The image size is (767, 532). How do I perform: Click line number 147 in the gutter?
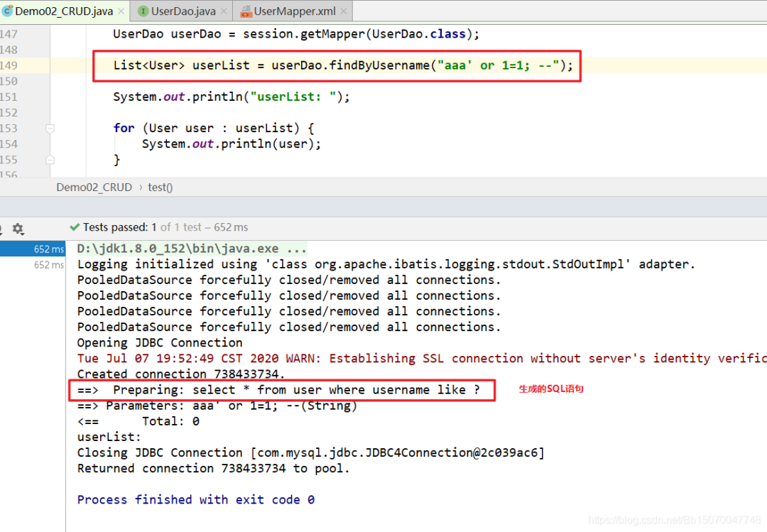[9, 34]
